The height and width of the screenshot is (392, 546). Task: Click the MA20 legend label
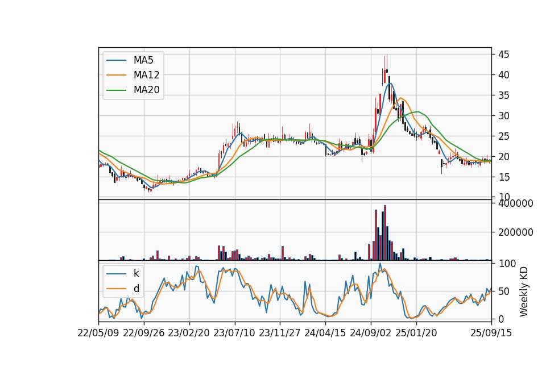point(146,90)
